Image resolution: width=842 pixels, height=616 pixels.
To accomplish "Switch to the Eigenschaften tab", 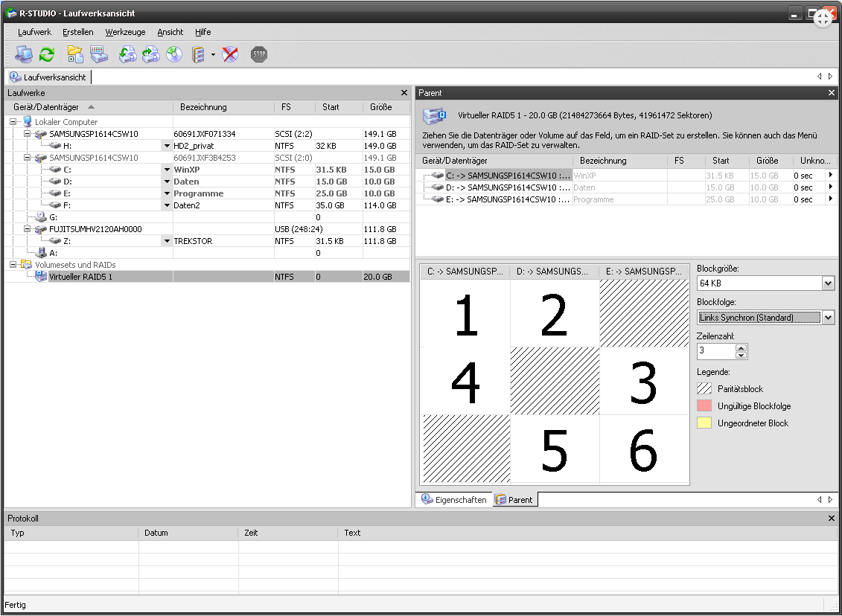I will [x=454, y=500].
